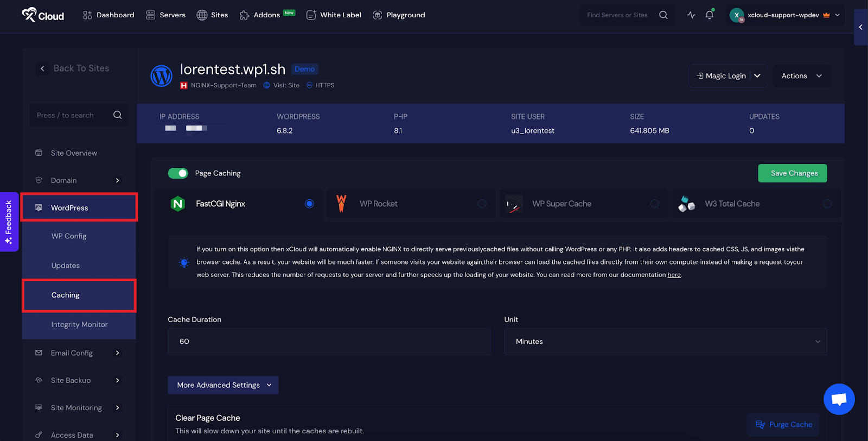This screenshot has height=441, width=868.
Task: Choose the W3 Total Cache radio option
Action: [x=827, y=204]
